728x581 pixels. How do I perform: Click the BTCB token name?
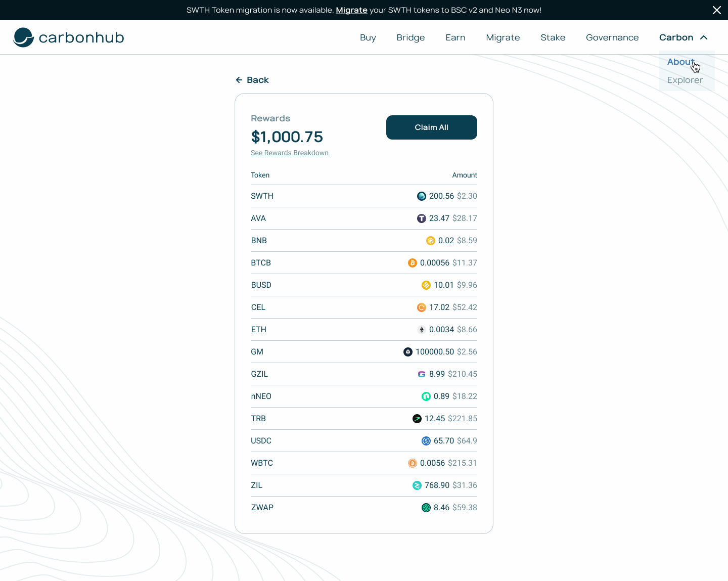point(261,263)
